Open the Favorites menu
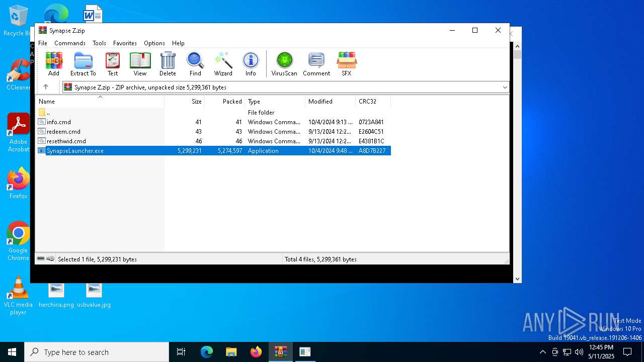Image resolution: width=644 pixels, height=362 pixels. click(x=125, y=43)
